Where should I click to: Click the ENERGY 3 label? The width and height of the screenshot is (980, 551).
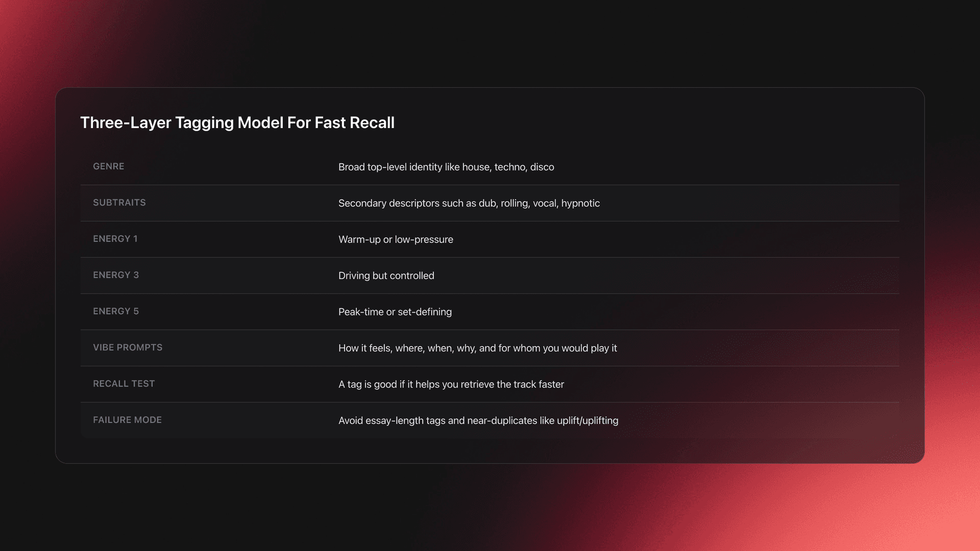(115, 275)
